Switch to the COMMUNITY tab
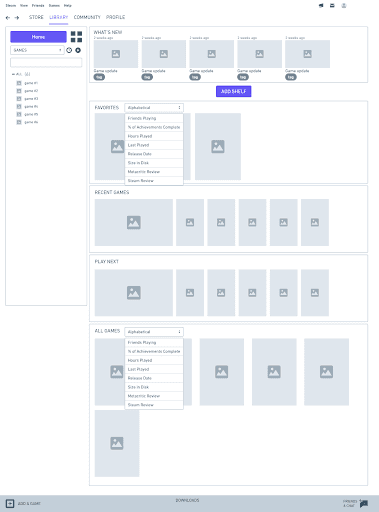 87,17
